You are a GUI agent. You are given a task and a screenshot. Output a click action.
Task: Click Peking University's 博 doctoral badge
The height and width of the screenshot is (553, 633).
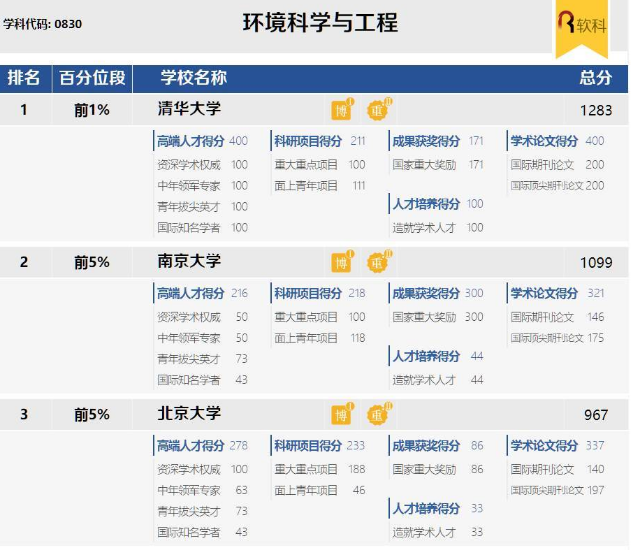pyautogui.click(x=342, y=414)
